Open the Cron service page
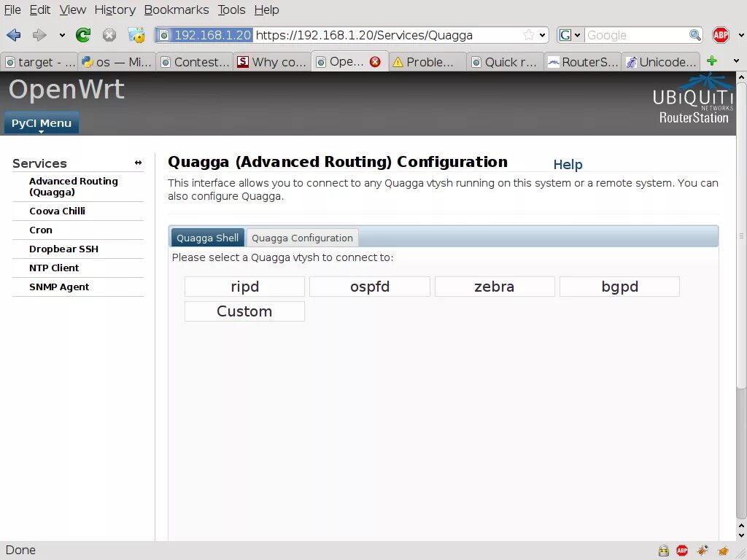This screenshot has height=560, width=747. click(41, 230)
